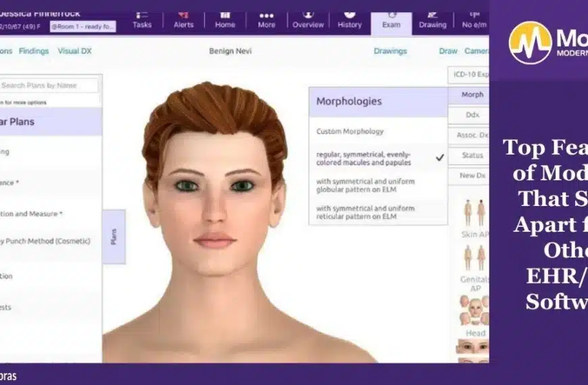Click the New Dx side button

[469, 176]
